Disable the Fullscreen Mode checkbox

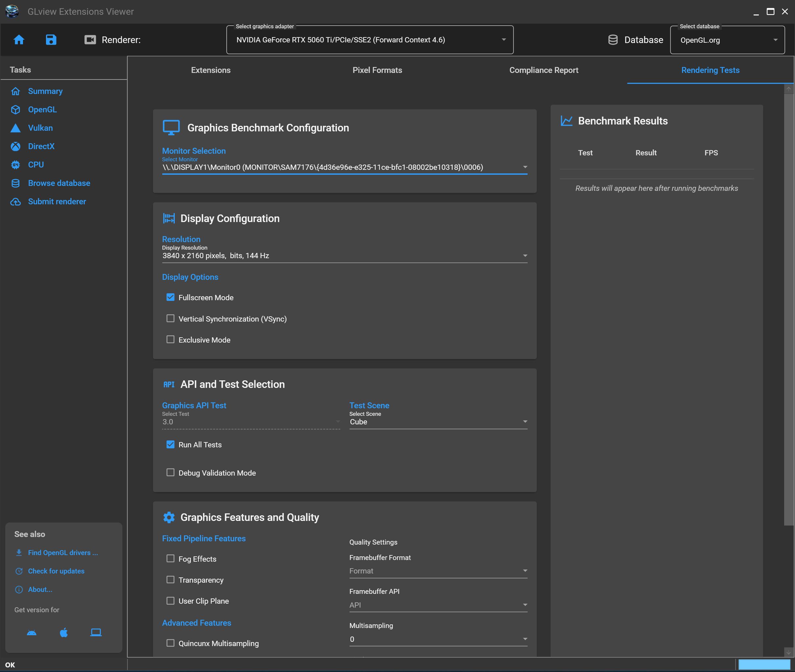(x=170, y=297)
